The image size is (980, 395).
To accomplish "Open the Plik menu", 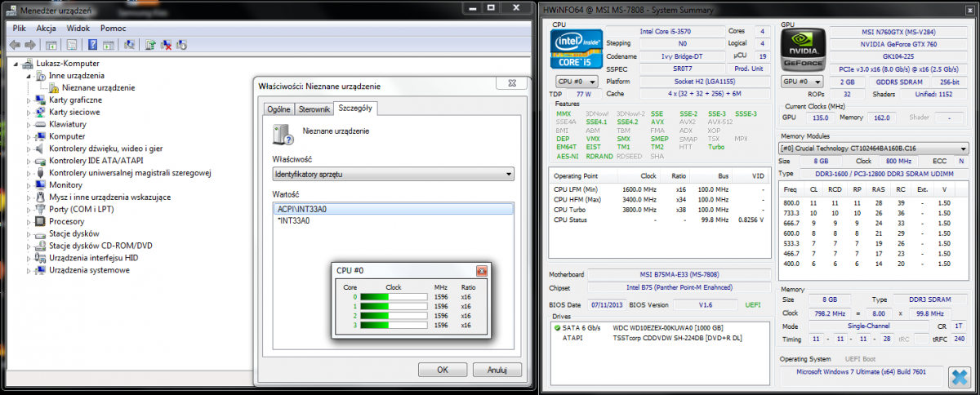I will pos(20,28).
